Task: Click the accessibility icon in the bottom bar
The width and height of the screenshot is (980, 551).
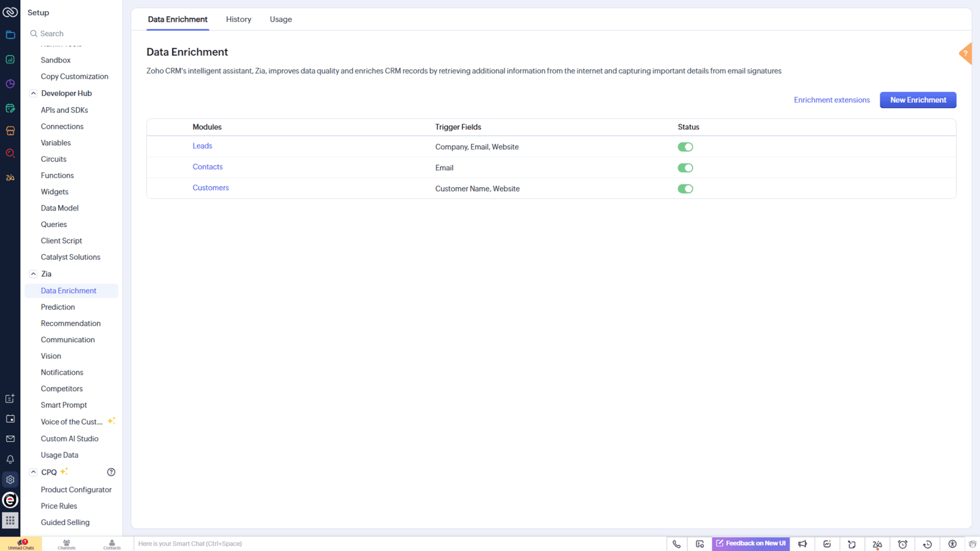Action: 952,544
